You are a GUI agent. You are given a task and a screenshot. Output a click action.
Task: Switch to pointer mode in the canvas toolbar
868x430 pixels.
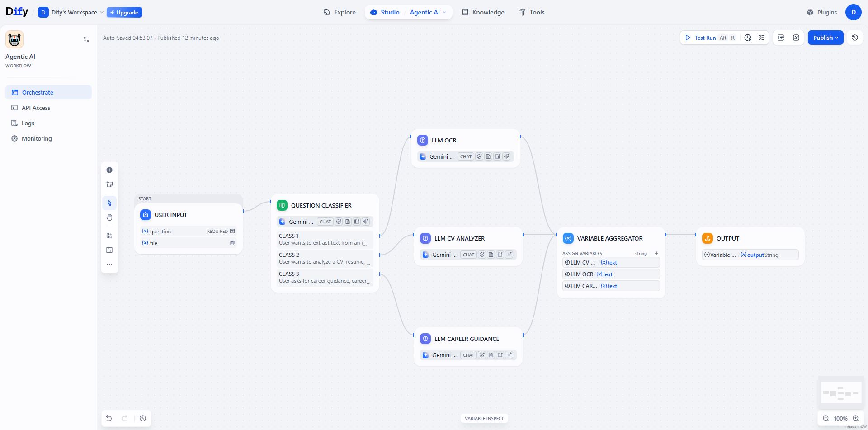click(109, 203)
